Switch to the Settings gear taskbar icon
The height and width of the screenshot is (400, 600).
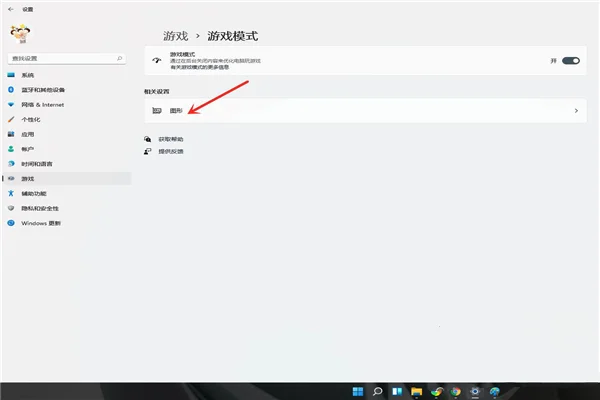click(475, 391)
